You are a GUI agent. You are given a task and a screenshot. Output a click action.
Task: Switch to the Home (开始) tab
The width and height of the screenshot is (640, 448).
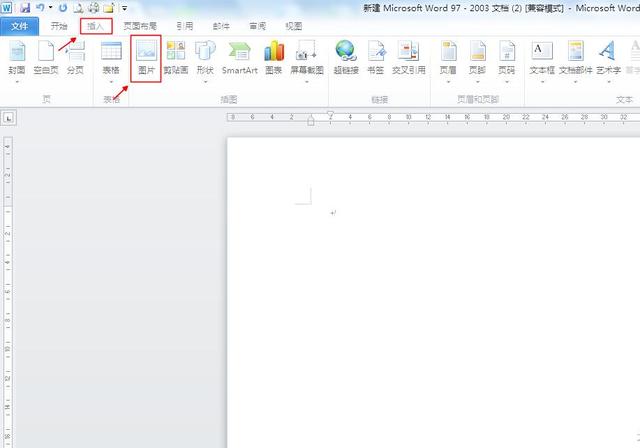[x=59, y=26]
